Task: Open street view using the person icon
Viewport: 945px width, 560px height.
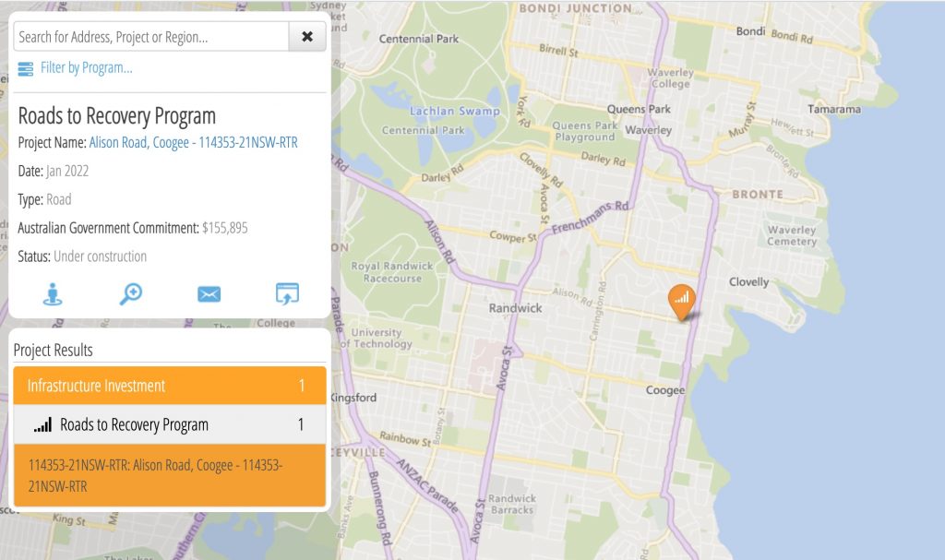Action: coord(53,293)
